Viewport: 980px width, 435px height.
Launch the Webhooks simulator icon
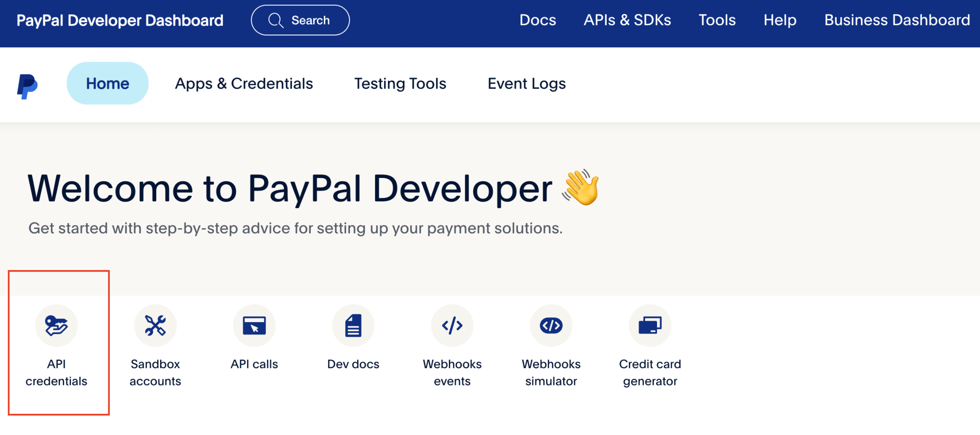tap(551, 325)
